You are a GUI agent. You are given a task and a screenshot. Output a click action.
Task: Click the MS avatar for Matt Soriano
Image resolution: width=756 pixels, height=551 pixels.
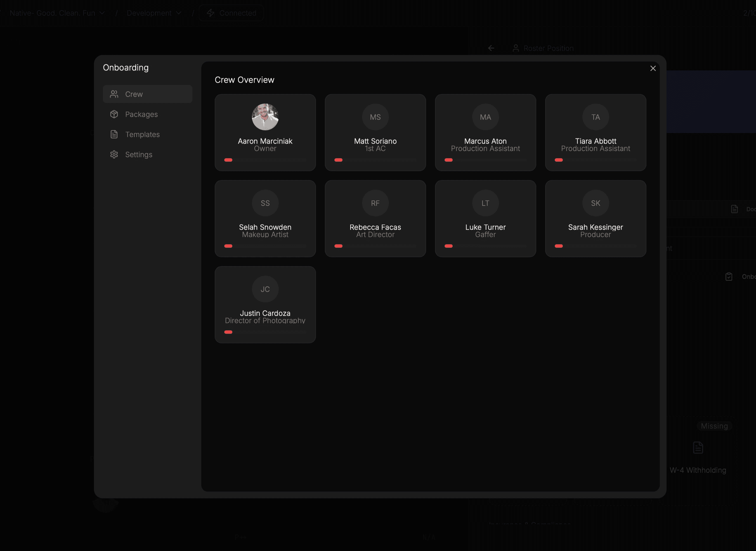375,117
